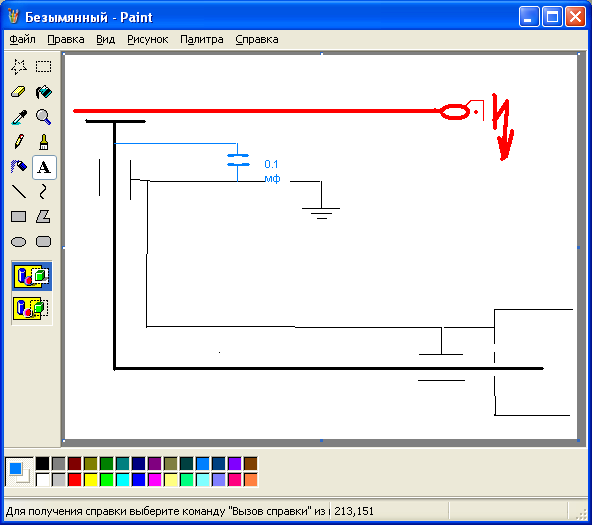
Task: Choose the white color swatch
Action: click(x=43, y=480)
